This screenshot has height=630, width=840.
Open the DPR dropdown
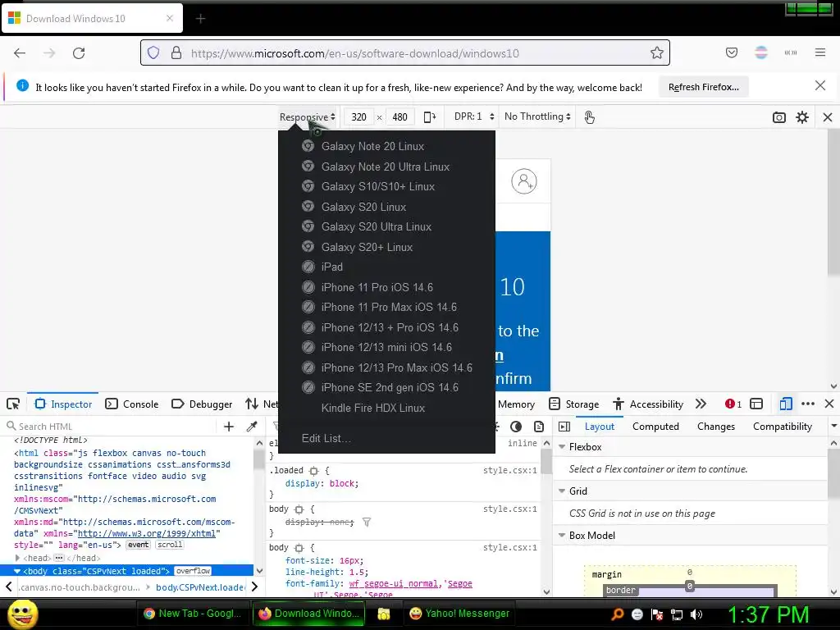click(x=473, y=116)
